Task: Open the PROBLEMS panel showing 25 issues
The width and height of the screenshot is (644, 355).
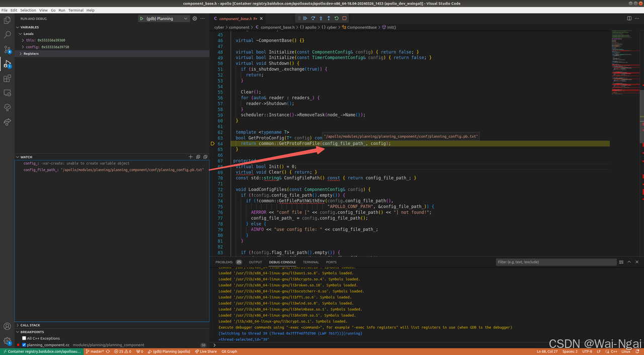Action: [223, 262]
